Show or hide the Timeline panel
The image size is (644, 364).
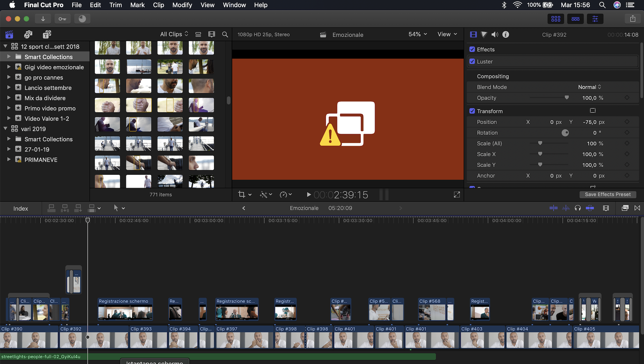pos(575,19)
